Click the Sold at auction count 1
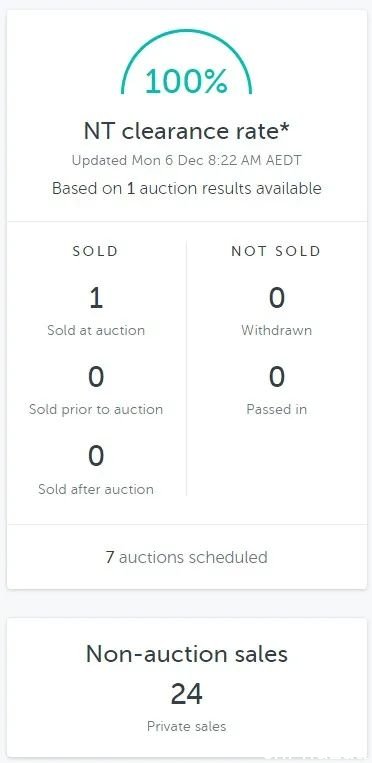This screenshot has height=763, width=372. [96, 298]
